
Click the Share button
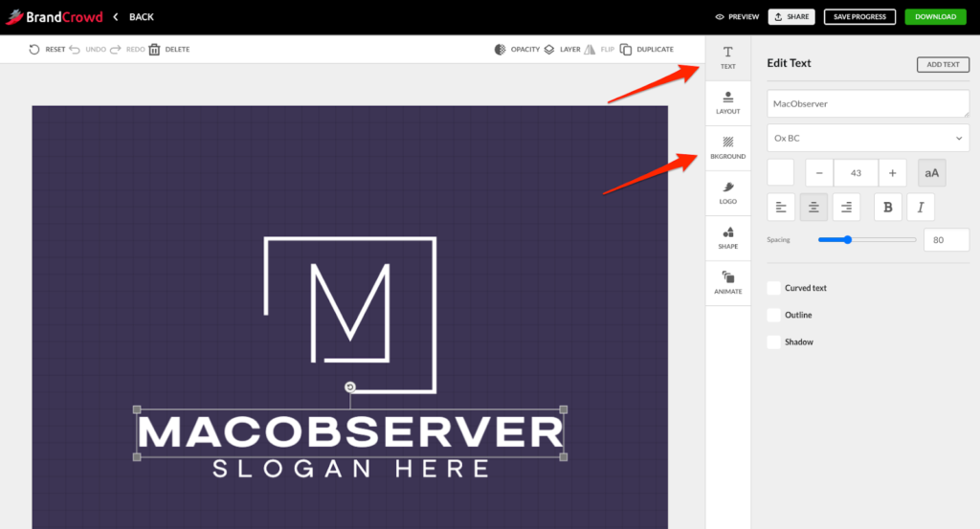click(791, 17)
